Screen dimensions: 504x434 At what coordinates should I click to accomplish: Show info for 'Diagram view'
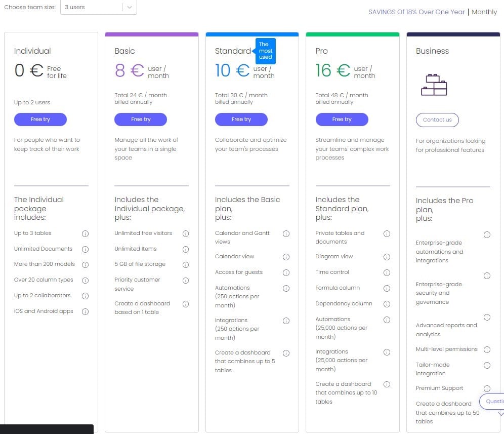(387, 257)
